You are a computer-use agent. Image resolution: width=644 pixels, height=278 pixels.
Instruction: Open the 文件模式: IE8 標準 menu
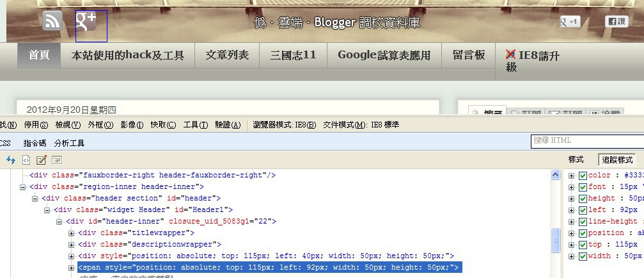[x=361, y=125]
